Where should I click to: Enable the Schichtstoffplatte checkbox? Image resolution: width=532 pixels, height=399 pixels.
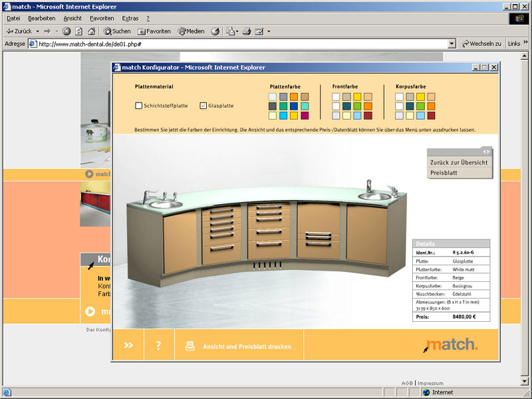(x=139, y=106)
